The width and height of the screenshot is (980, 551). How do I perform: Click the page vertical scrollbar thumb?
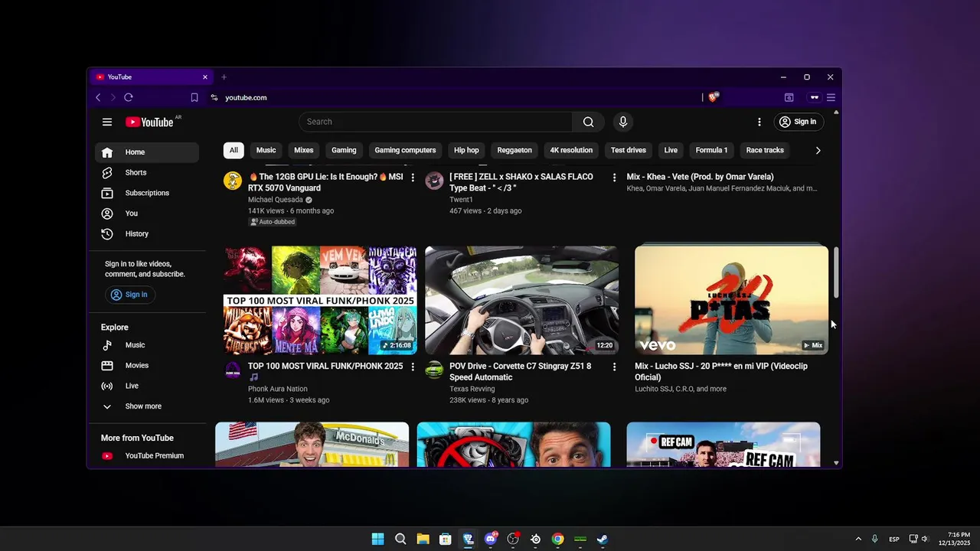pyautogui.click(x=836, y=272)
